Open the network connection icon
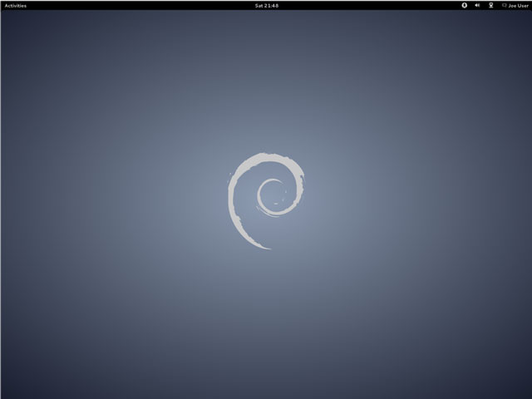Image resolution: width=532 pixels, height=399 pixels. 490,6
